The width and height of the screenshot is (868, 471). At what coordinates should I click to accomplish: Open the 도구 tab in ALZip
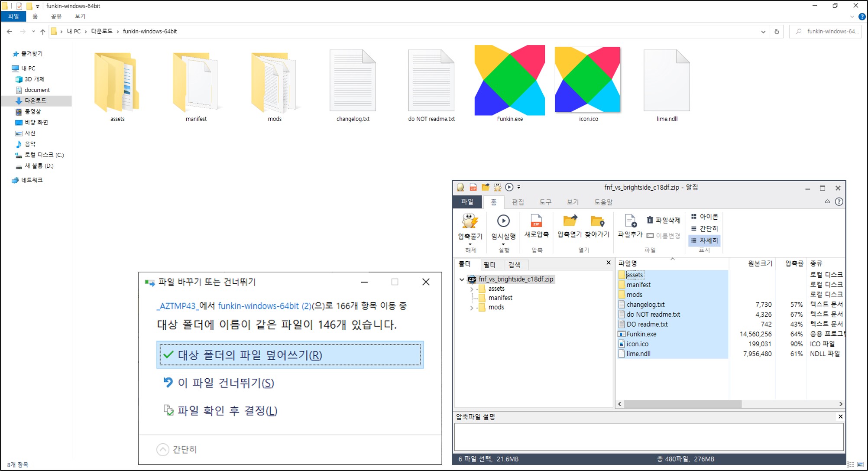tap(545, 202)
